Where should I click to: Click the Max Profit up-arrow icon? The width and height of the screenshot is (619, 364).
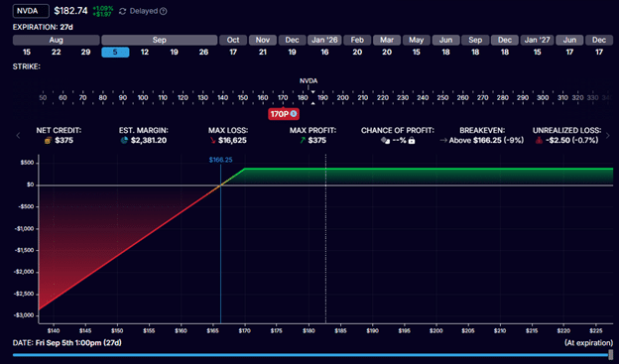[303, 140]
